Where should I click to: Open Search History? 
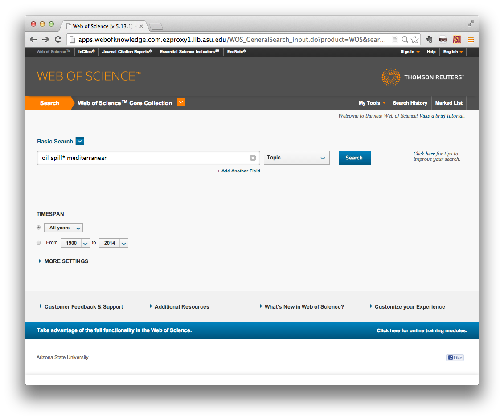tap(410, 103)
